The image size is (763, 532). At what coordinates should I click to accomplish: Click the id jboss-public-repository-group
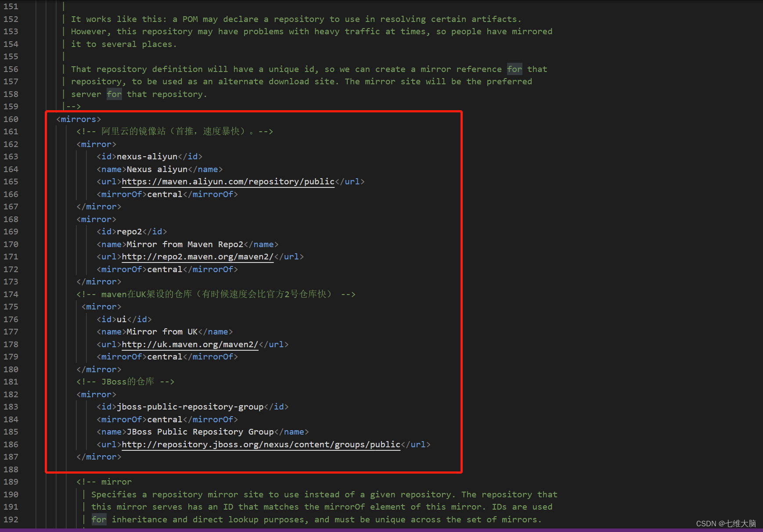click(x=190, y=407)
